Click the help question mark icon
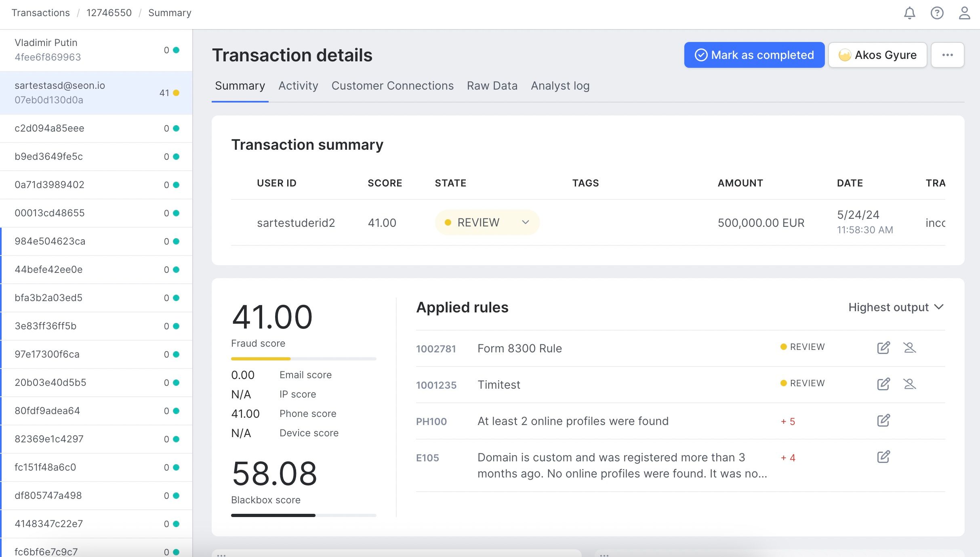This screenshot has height=557, width=980. 937,13
